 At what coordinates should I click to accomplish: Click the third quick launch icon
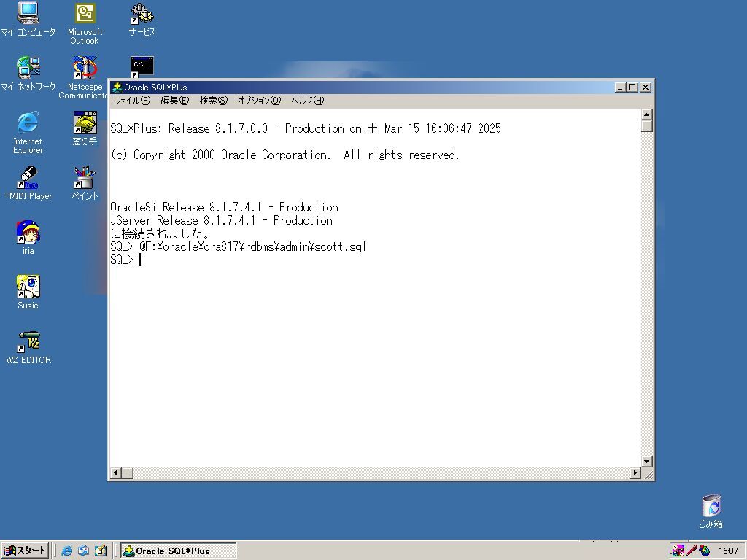tap(100, 551)
